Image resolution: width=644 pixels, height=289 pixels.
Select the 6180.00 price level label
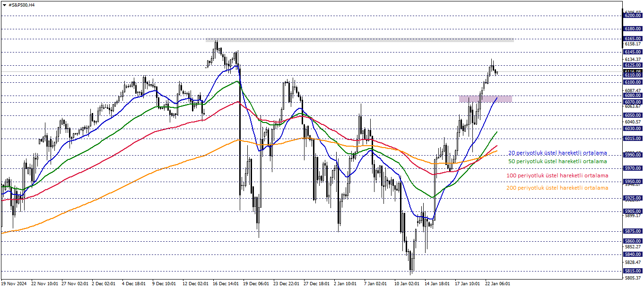click(633, 28)
